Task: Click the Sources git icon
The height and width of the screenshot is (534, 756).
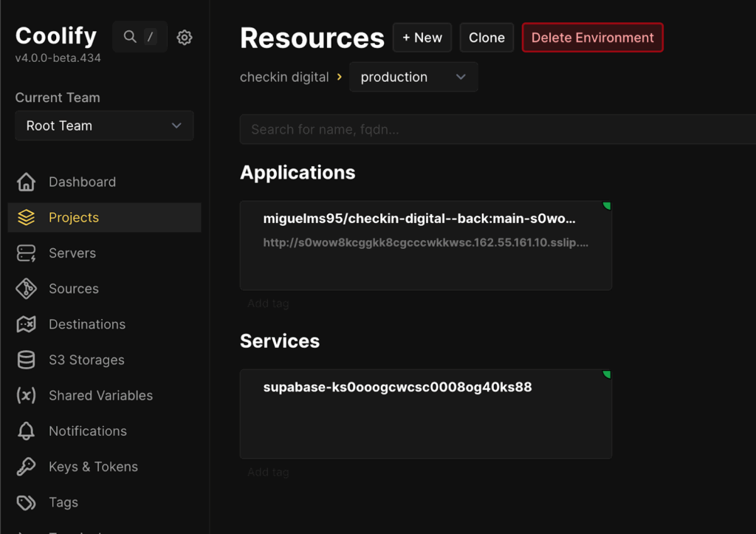Action: 27,289
